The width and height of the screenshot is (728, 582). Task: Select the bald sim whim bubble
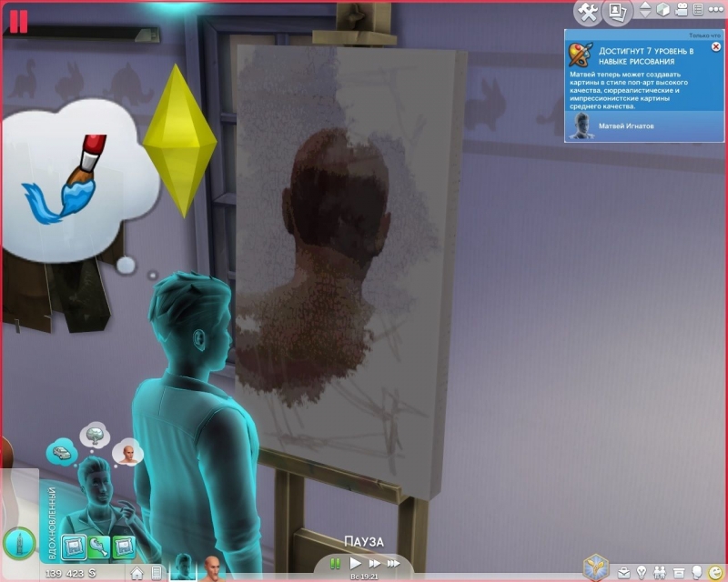pos(127,452)
